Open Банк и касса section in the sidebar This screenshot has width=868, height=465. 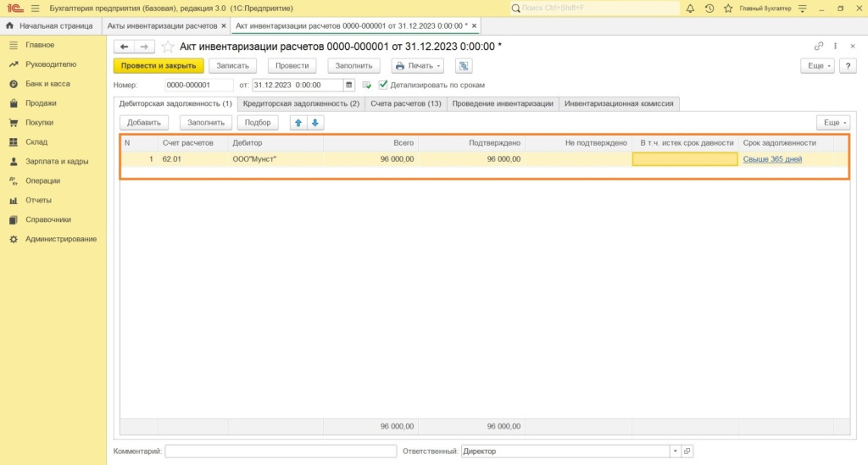pos(47,84)
